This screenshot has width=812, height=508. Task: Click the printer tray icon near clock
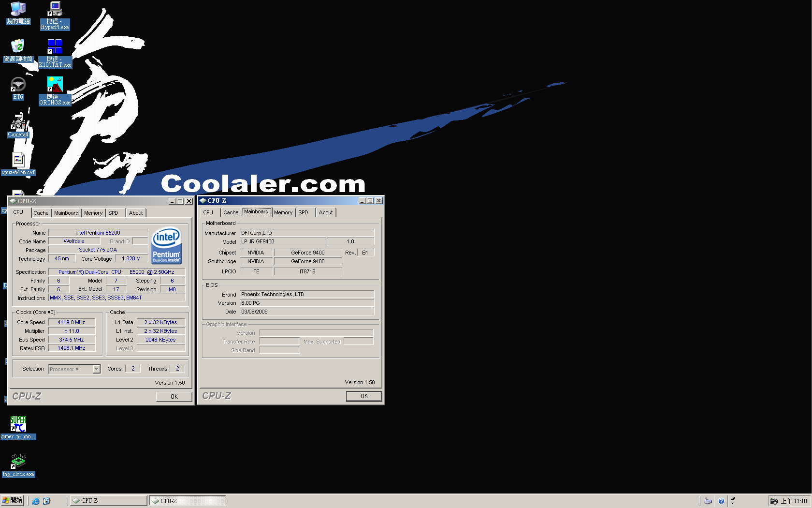774,501
